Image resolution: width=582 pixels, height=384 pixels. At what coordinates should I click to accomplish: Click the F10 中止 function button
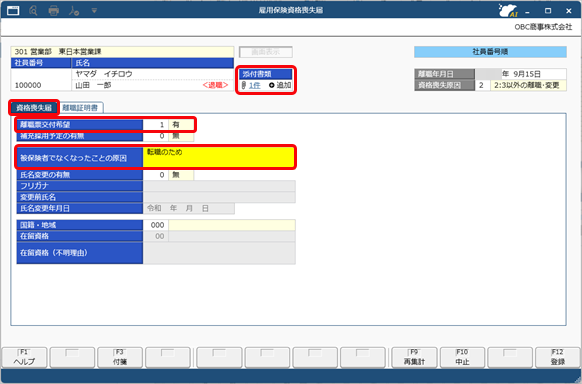tap(462, 357)
